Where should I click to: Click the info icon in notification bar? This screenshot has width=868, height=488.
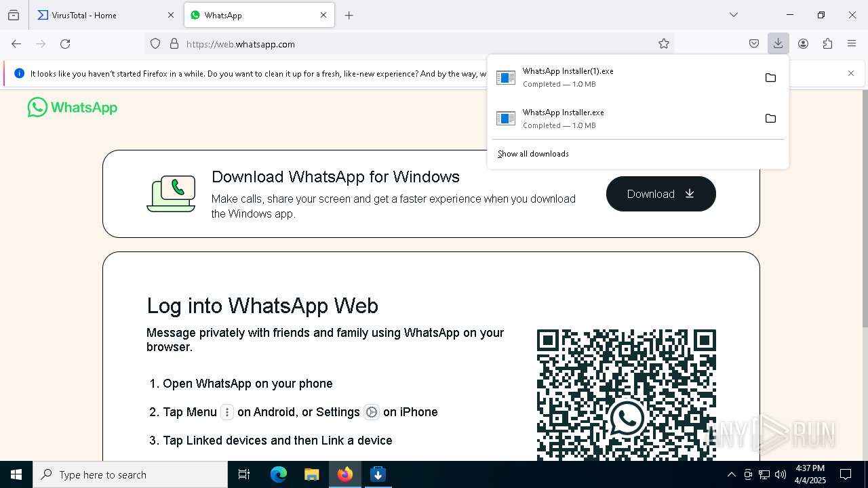point(19,73)
